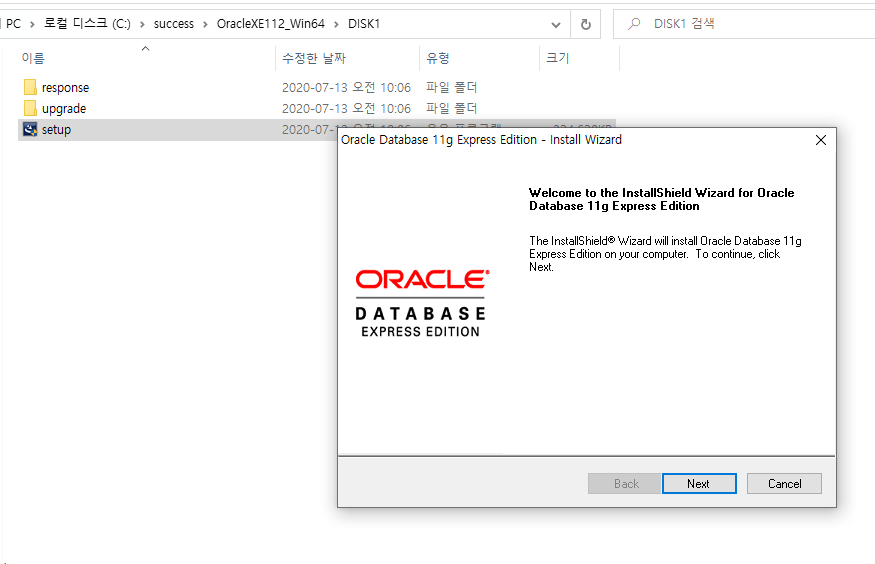Navigate to 로컬 디스크 (C:) in breadcrumb
The width and height of the screenshot is (875, 564).
87,23
